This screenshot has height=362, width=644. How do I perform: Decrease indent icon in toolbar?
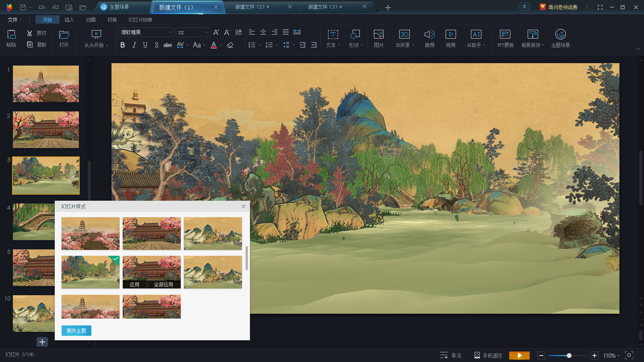(303, 45)
